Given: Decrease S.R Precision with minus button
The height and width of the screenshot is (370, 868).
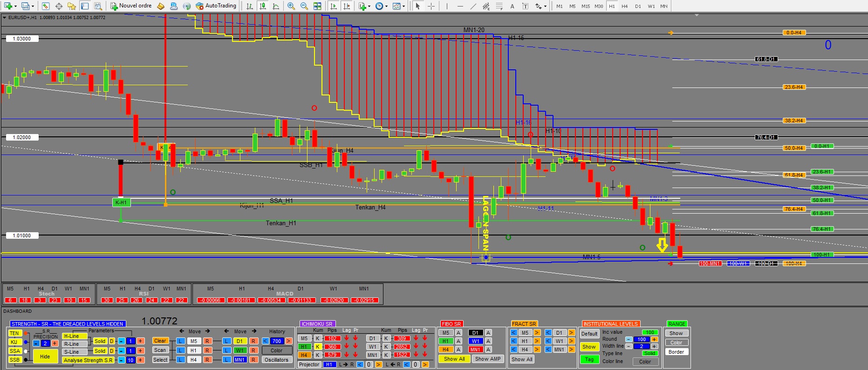Looking at the screenshot, I should coord(36,343).
